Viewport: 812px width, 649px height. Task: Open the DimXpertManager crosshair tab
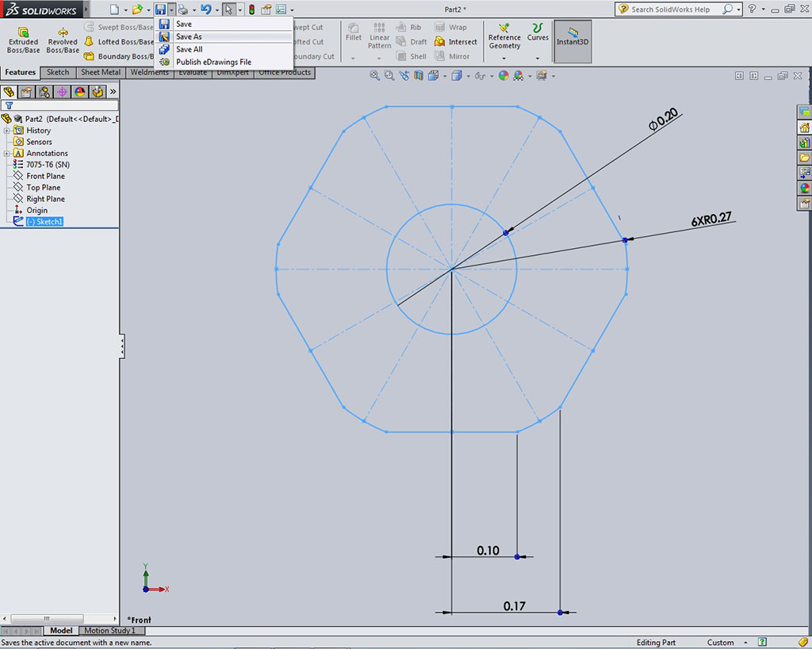pyautogui.click(x=62, y=92)
